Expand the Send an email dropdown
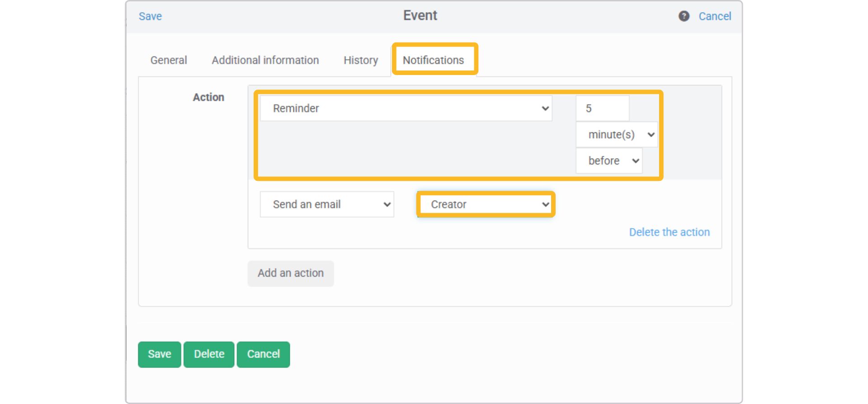 click(327, 204)
